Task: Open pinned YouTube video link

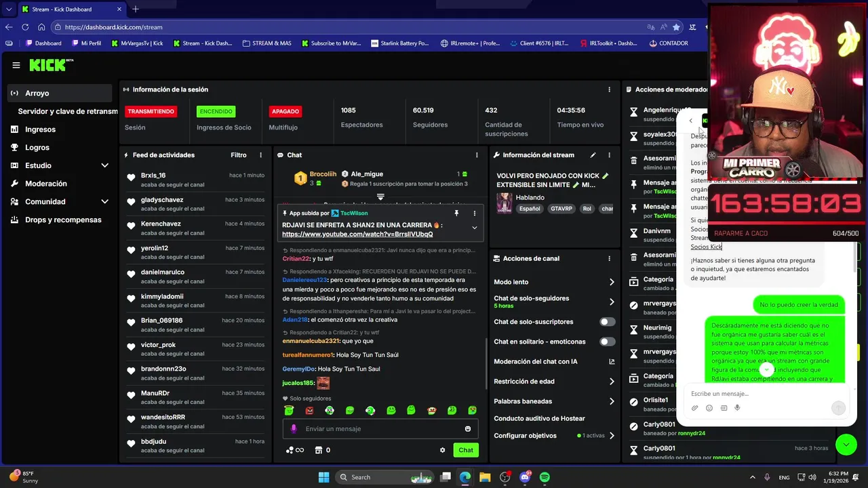Action: (x=357, y=235)
